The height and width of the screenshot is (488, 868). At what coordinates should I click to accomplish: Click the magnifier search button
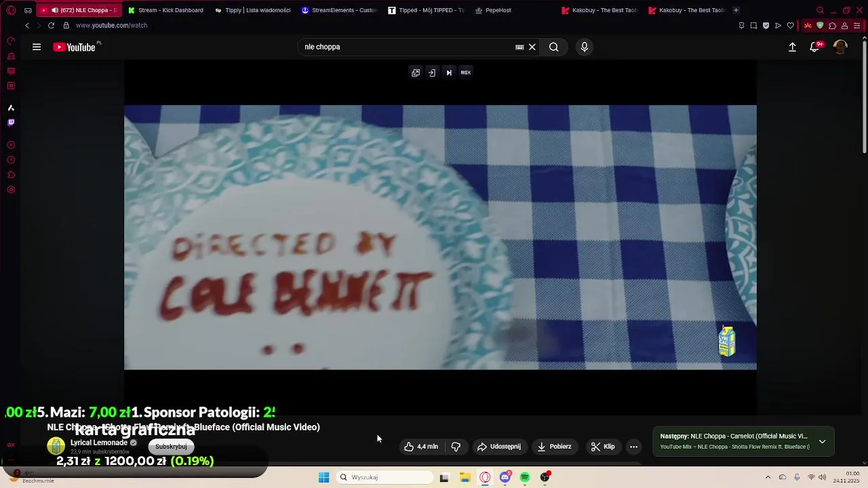coord(554,47)
